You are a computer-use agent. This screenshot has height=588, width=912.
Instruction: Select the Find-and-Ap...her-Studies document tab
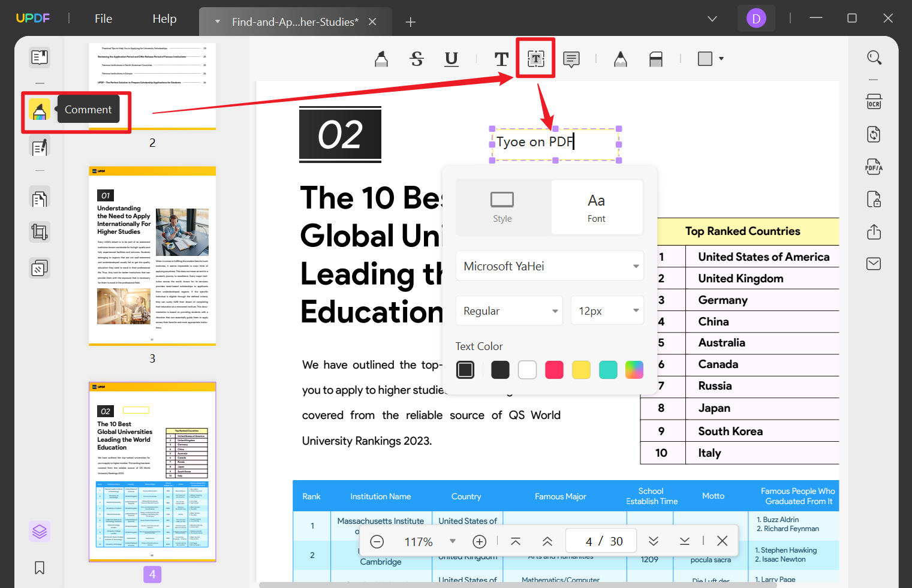[295, 22]
